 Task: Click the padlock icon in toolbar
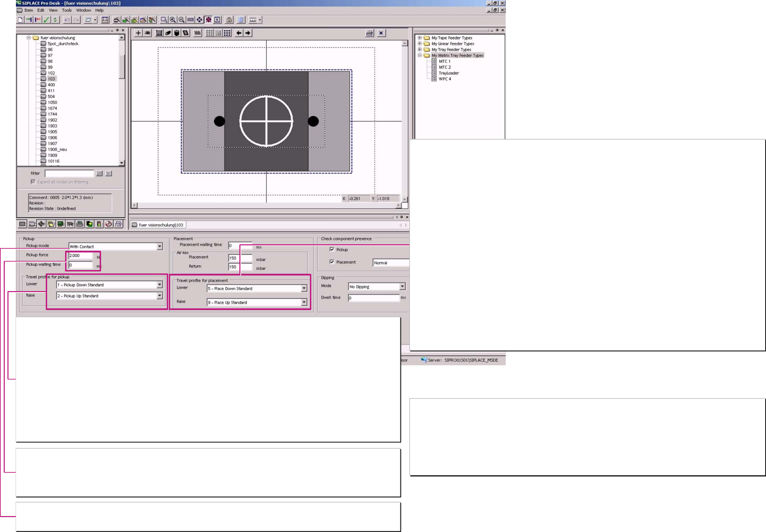pos(229,20)
